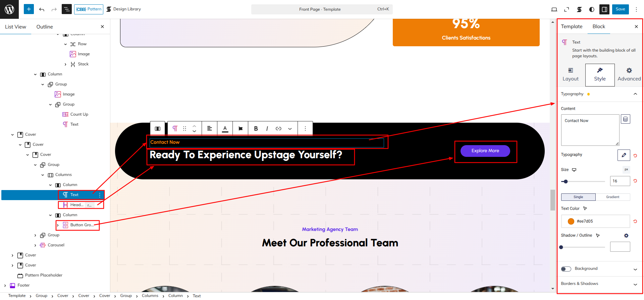Expand the Footer template part
Screen dimensions: 644x300
point(5,286)
